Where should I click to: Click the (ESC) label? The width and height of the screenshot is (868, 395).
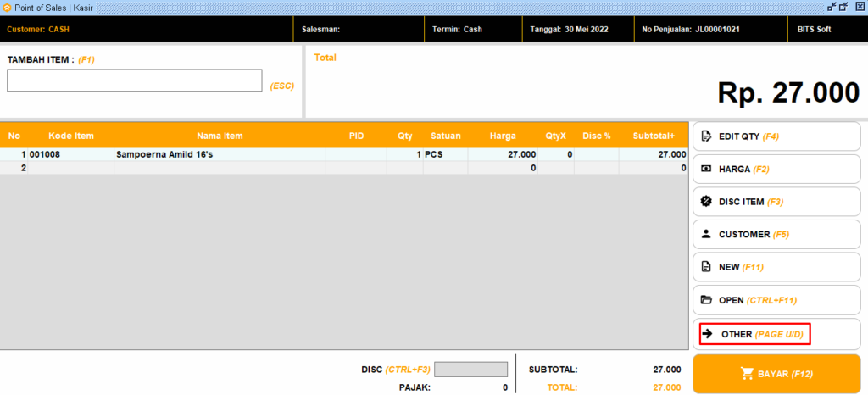click(282, 86)
